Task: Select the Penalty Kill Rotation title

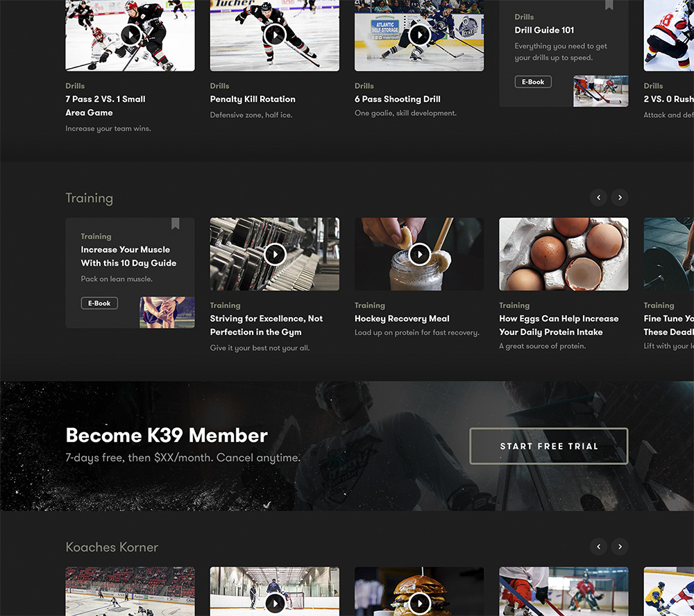Action: click(253, 99)
